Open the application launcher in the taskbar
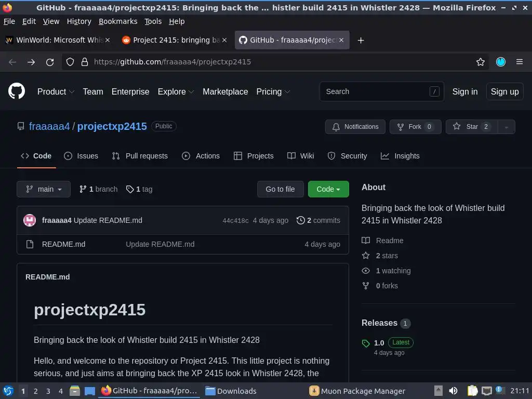The width and height of the screenshot is (532, 399). coord(8,391)
